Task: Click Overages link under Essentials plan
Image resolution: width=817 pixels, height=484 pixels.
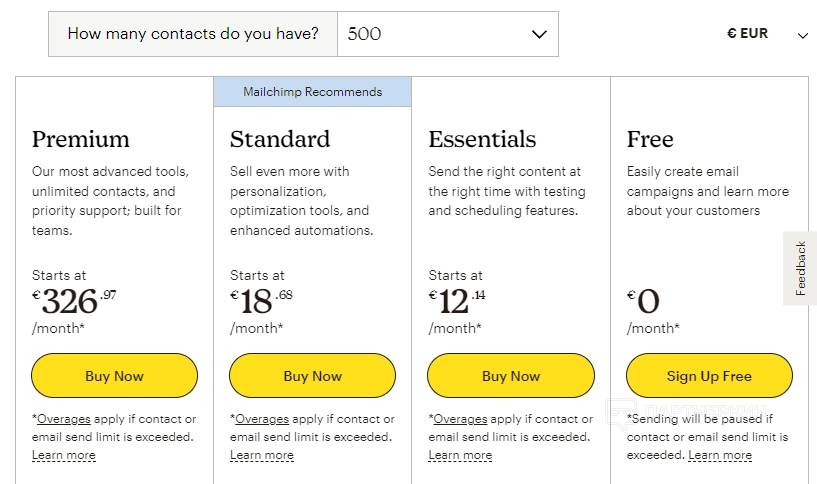Action: tap(460, 419)
